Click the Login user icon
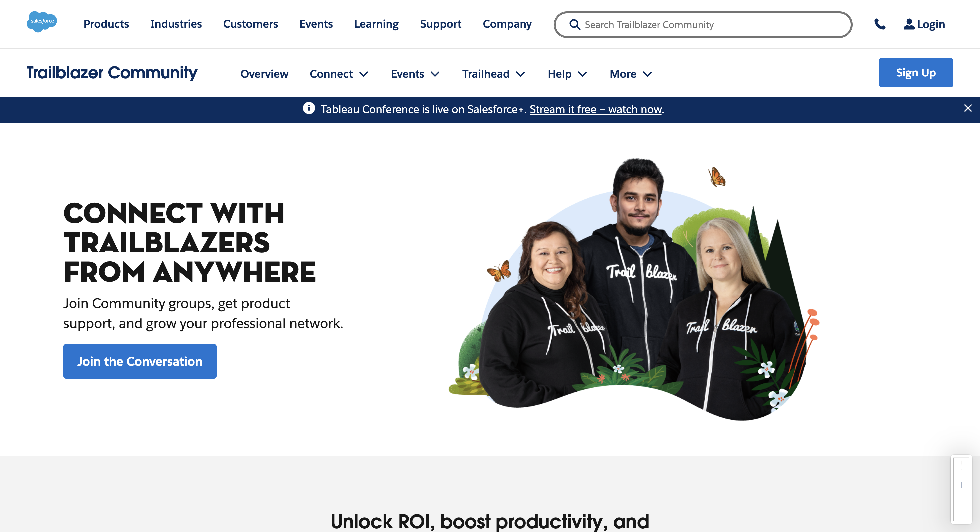 click(909, 24)
